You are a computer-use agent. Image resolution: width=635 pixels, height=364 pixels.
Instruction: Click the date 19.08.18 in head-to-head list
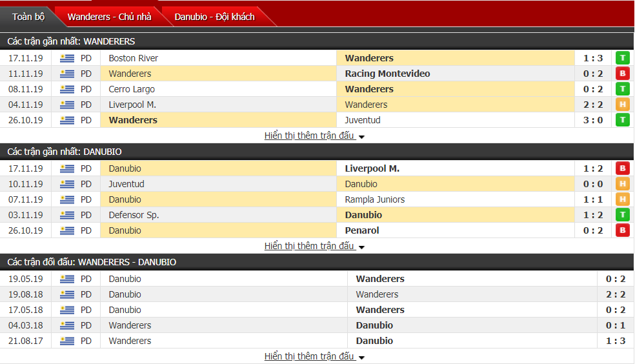26,294
